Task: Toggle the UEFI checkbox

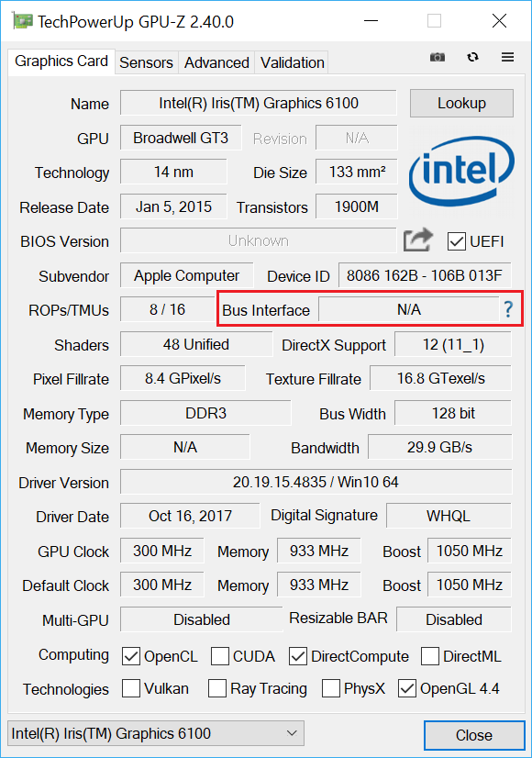Action: 456,241
